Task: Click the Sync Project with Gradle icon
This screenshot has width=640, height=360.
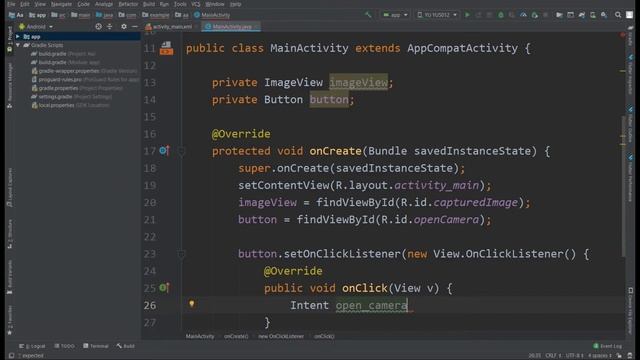Action: 582,15
